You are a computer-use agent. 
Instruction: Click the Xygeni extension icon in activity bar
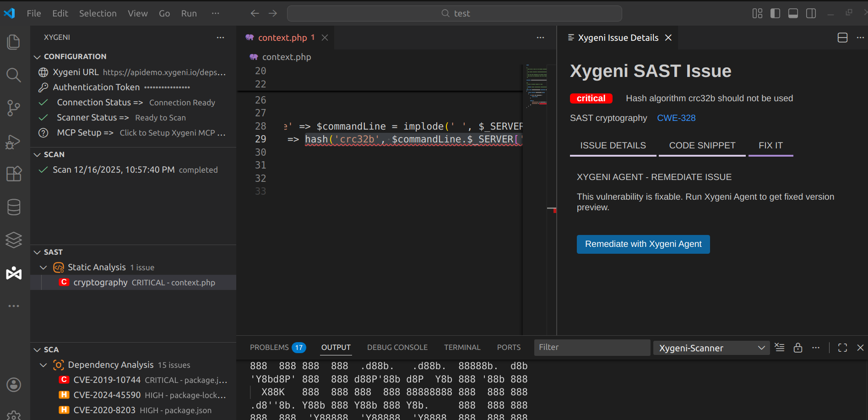point(14,273)
